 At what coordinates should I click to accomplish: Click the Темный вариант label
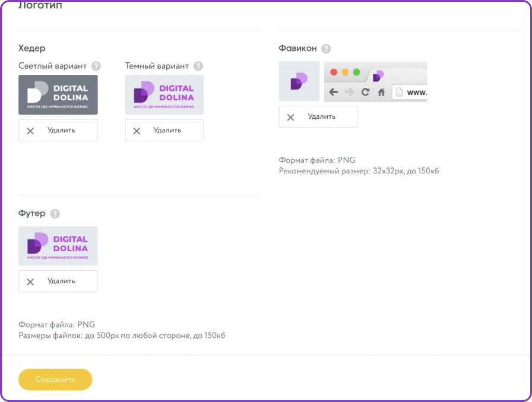tap(157, 66)
